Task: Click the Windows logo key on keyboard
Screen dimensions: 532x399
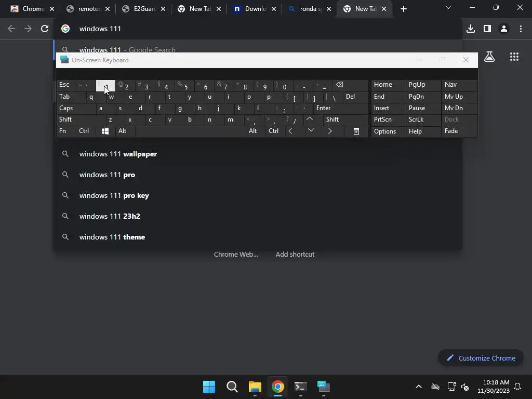Action: coord(105,131)
